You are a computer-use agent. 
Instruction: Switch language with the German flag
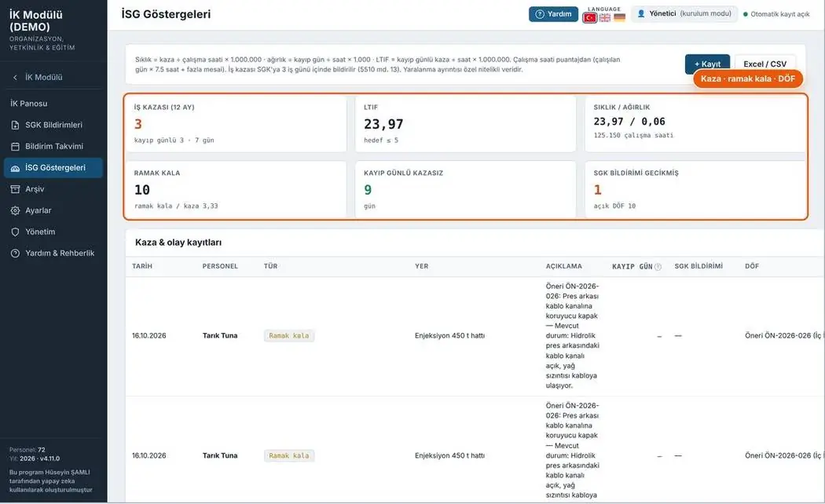click(620, 17)
